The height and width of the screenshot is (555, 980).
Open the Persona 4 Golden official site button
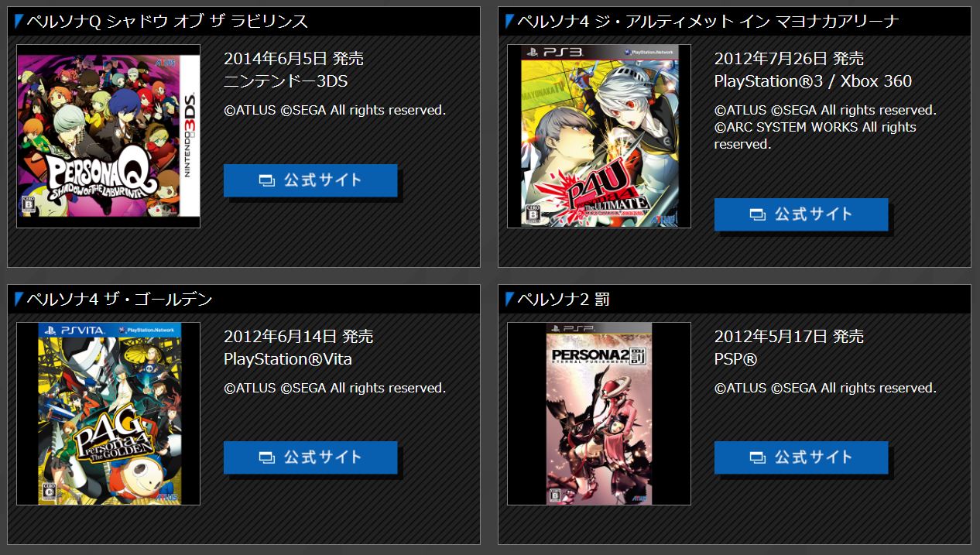[x=310, y=457]
